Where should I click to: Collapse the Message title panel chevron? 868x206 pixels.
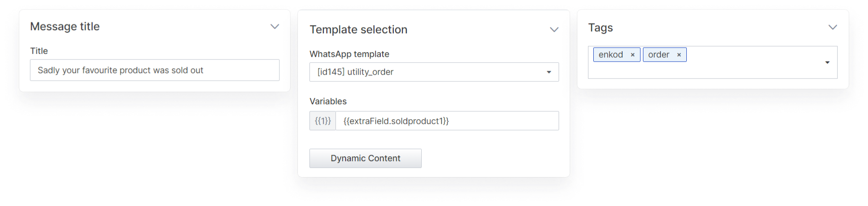point(275,27)
